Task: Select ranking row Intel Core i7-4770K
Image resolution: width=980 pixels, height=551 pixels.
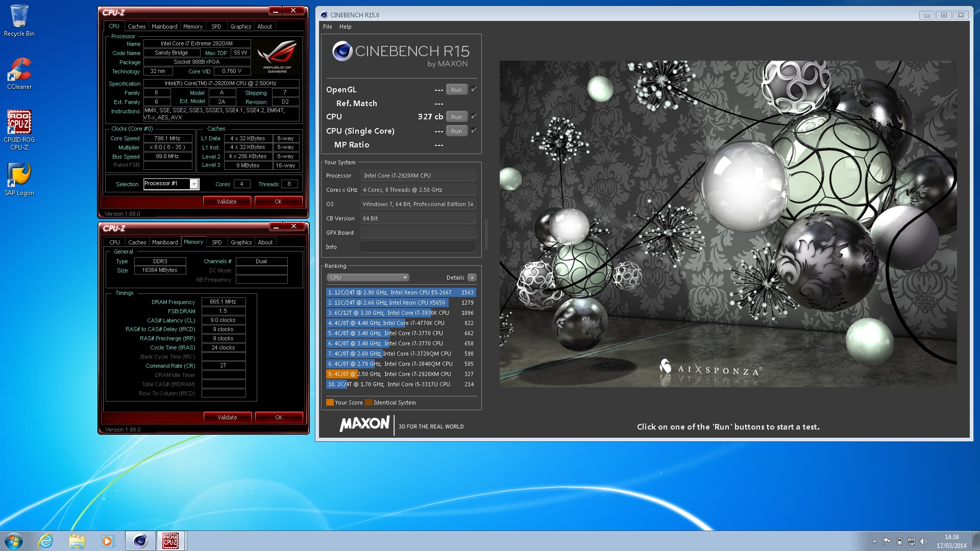Action: tap(401, 323)
